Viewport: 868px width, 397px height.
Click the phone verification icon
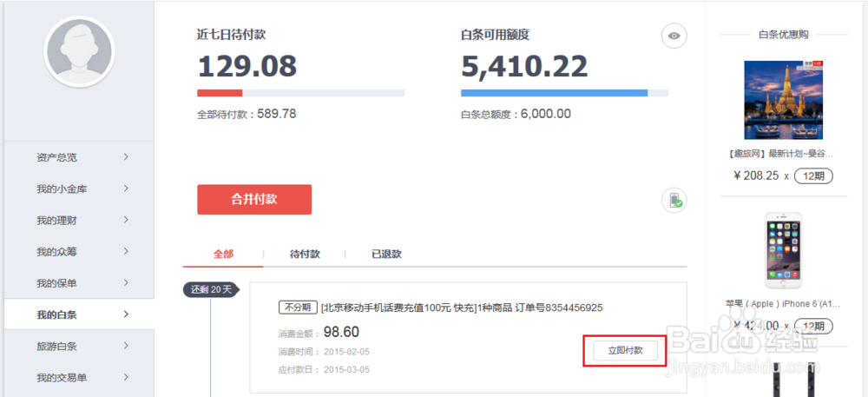tap(674, 200)
